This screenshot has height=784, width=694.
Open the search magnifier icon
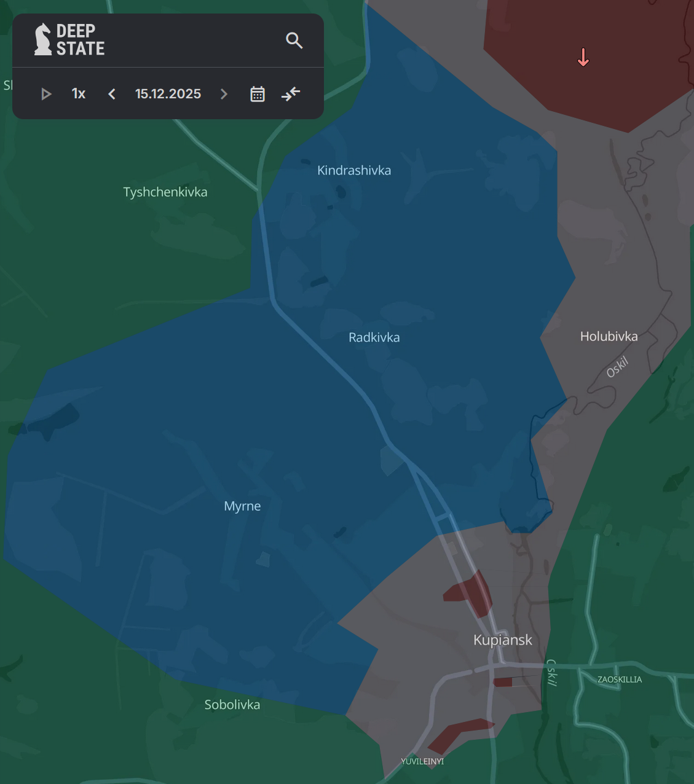click(294, 41)
